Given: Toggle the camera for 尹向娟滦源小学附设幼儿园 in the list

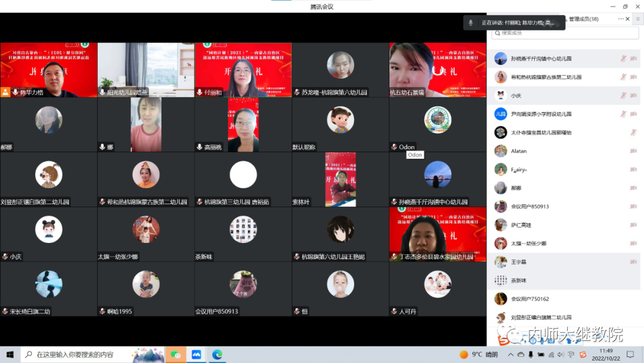Looking at the screenshot, I should tap(633, 114).
